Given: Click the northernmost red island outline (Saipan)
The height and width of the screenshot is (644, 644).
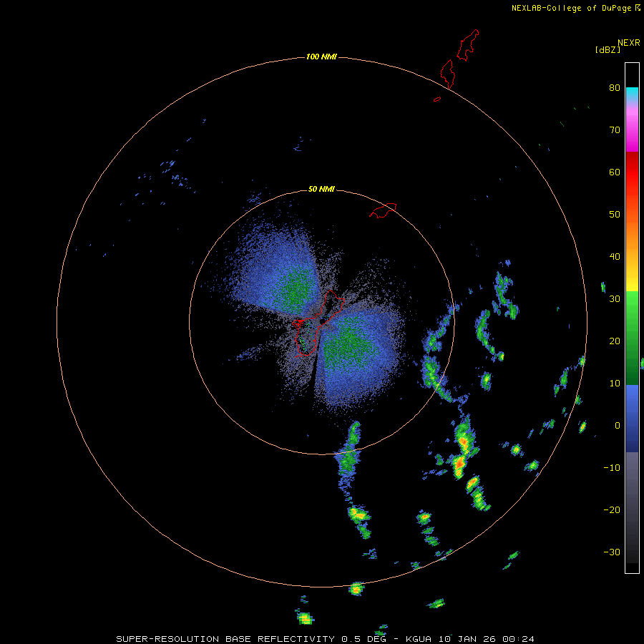Looking at the screenshot, I should pos(468,45).
